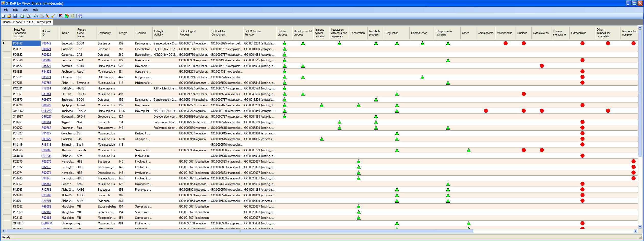Open the File menu

(6, 10)
